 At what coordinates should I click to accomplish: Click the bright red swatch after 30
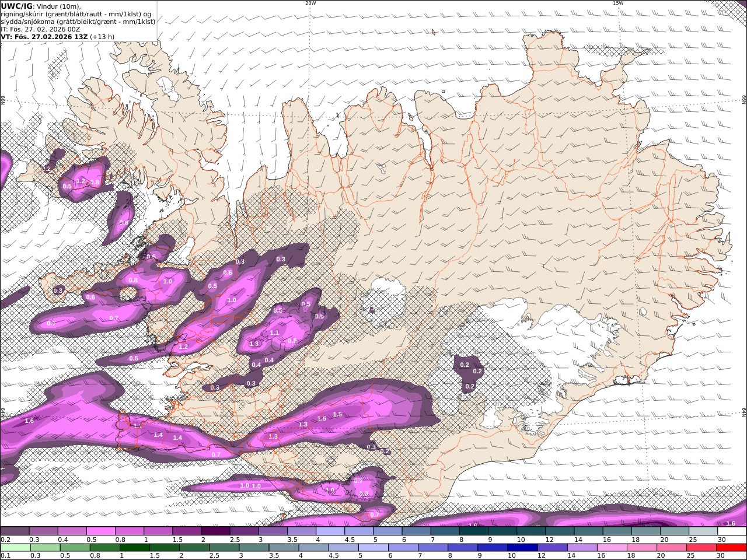click(x=731, y=548)
